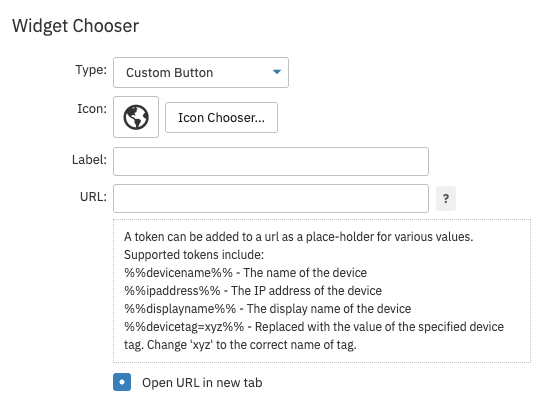Open the Icon Chooser dialog
This screenshot has width=544, height=404.
[221, 117]
